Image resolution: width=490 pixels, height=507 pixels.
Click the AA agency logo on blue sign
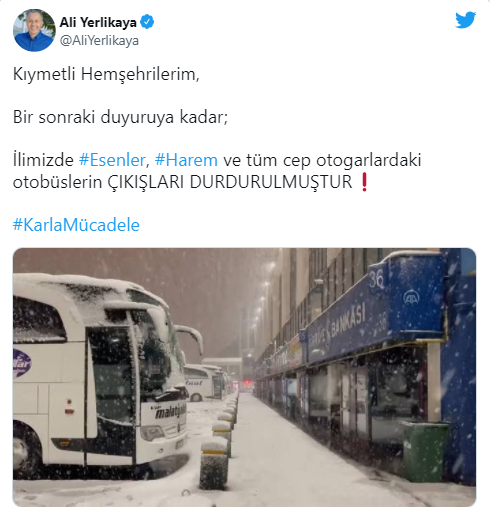(x=410, y=296)
